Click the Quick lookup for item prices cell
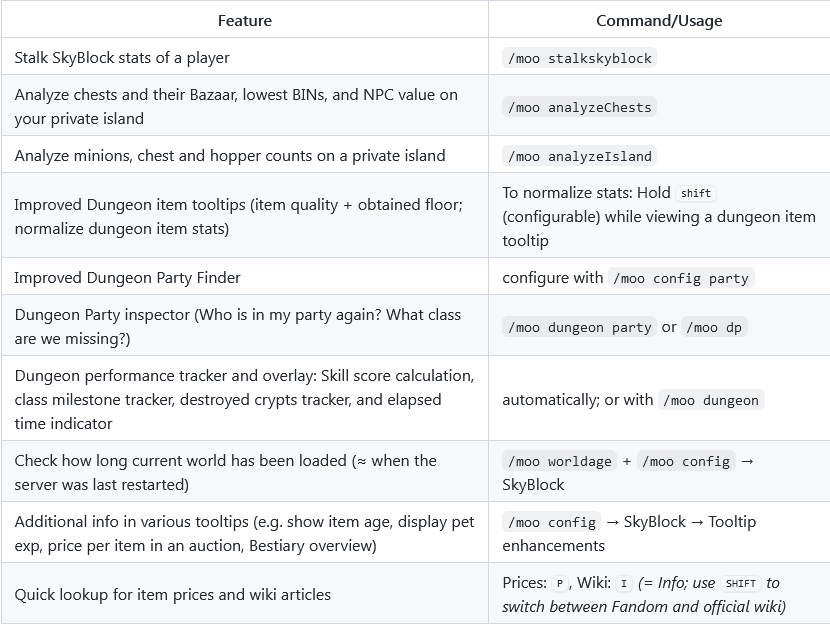The image size is (830, 624). [245, 594]
